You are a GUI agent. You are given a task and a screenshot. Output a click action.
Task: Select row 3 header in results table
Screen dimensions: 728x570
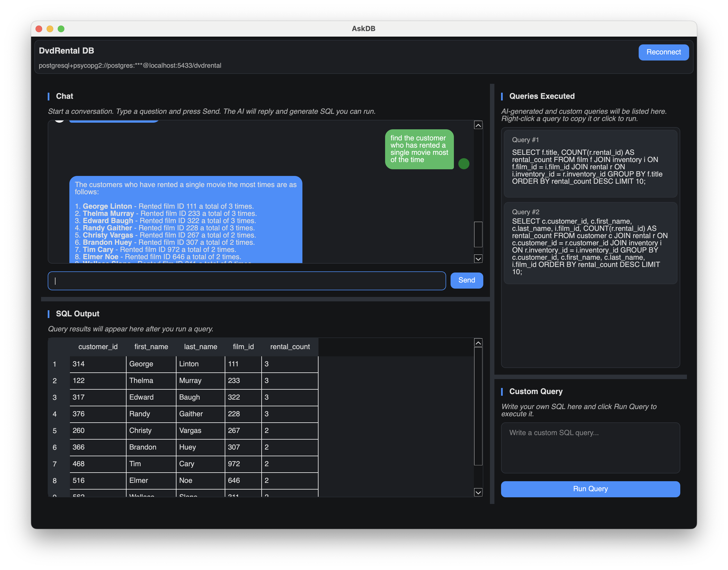pos(55,397)
